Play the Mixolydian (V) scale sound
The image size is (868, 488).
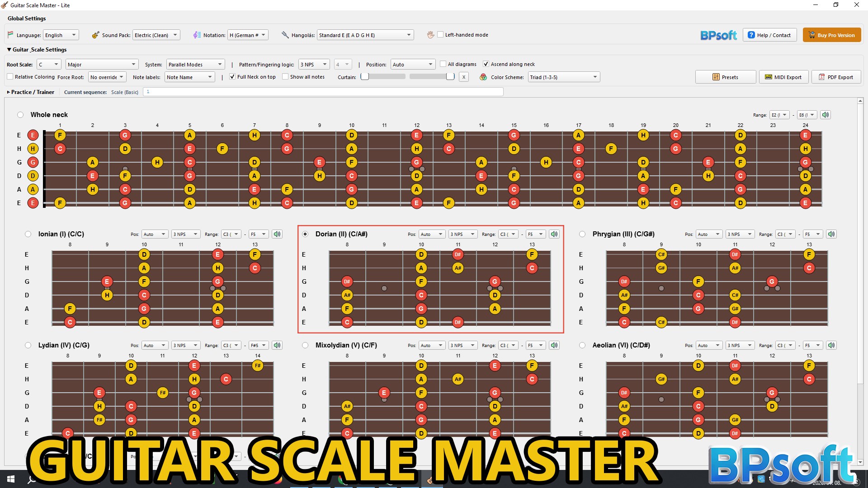(x=554, y=345)
